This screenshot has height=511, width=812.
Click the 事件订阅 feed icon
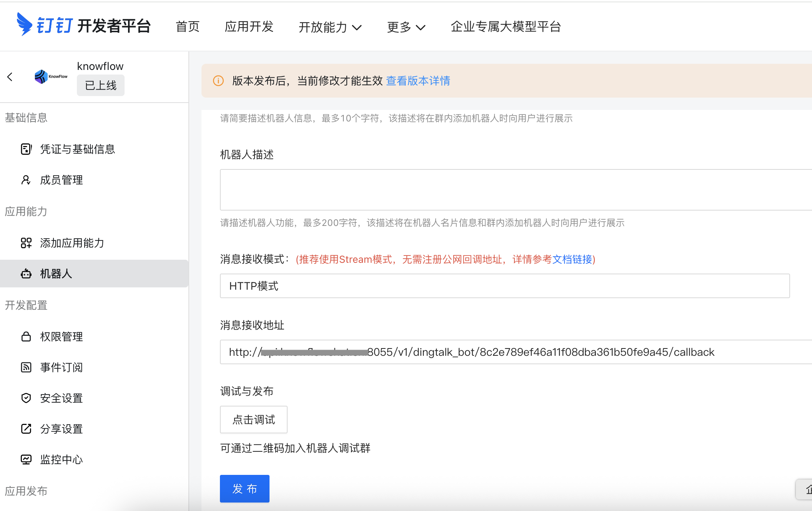tap(26, 367)
